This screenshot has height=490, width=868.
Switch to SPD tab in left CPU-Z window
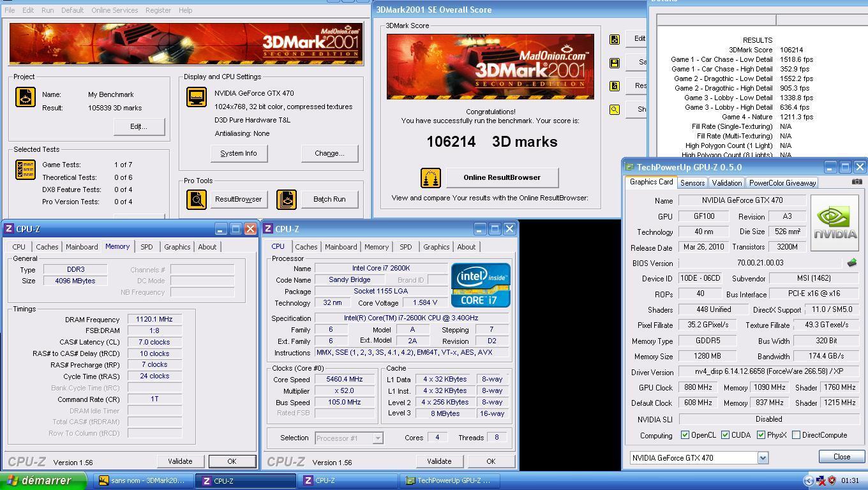147,247
